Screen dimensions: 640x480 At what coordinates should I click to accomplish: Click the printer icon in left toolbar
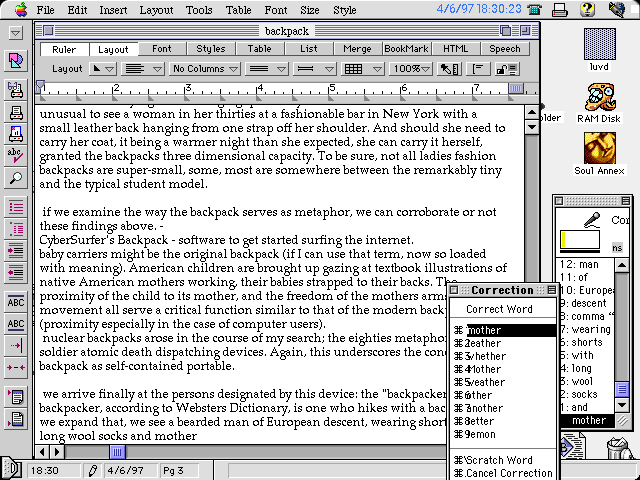click(x=16, y=112)
